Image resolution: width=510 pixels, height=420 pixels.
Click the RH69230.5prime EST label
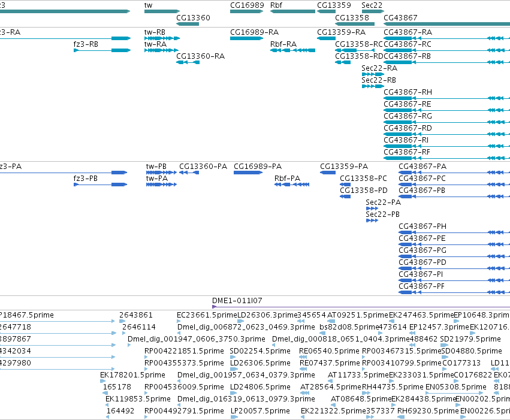click(428, 411)
